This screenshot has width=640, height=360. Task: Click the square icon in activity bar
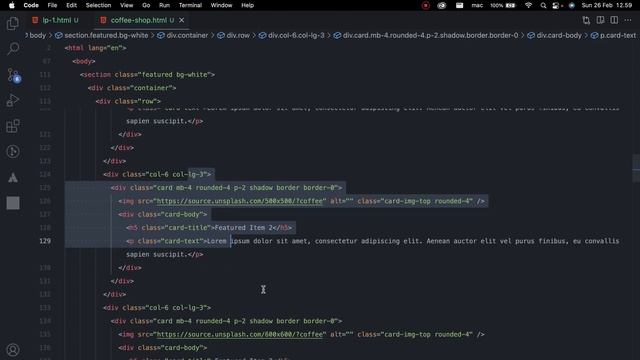pos(13,203)
